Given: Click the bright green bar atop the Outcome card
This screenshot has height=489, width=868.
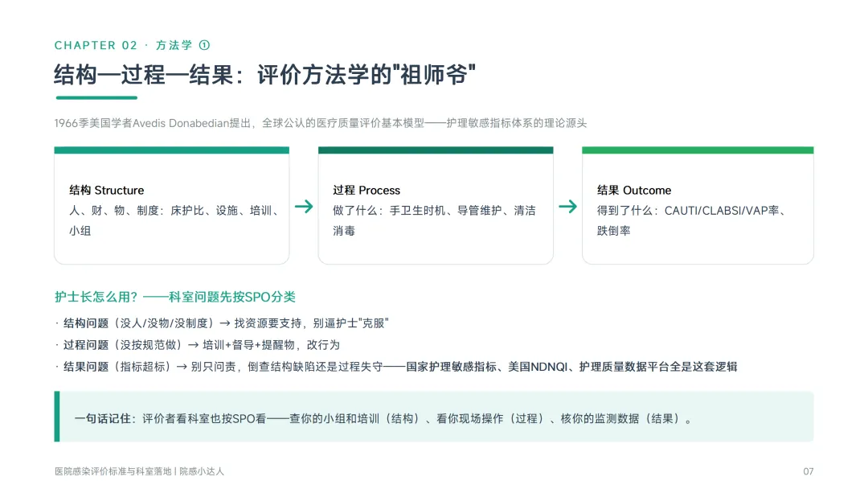Looking at the screenshot, I should pyautogui.click(x=698, y=150).
